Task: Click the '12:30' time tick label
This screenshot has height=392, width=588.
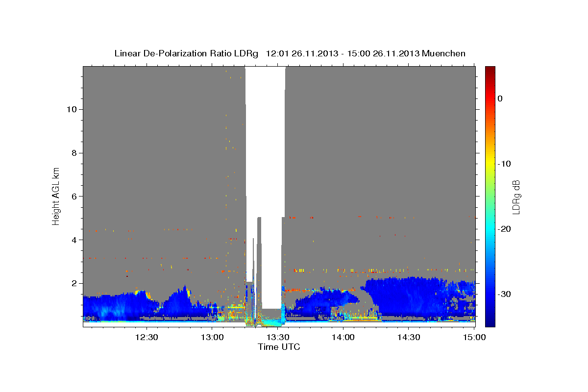Action: pyautogui.click(x=147, y=338)
